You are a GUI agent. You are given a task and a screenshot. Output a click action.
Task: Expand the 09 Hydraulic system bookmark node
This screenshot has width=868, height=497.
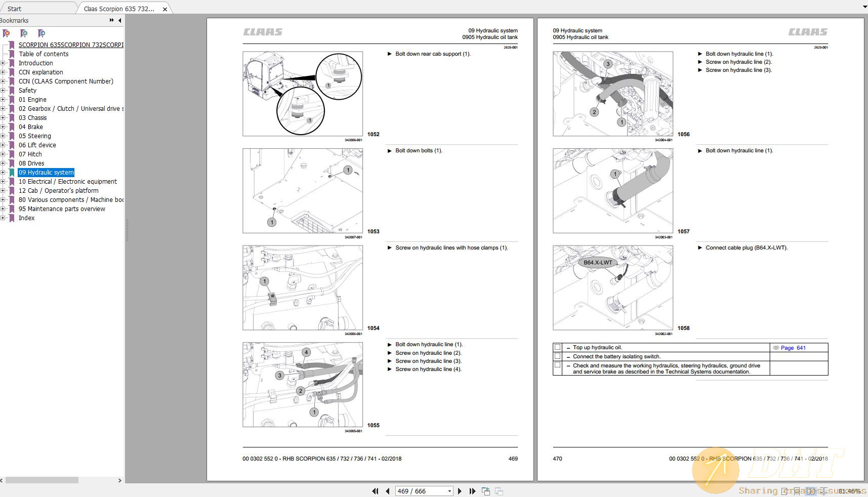3,173
